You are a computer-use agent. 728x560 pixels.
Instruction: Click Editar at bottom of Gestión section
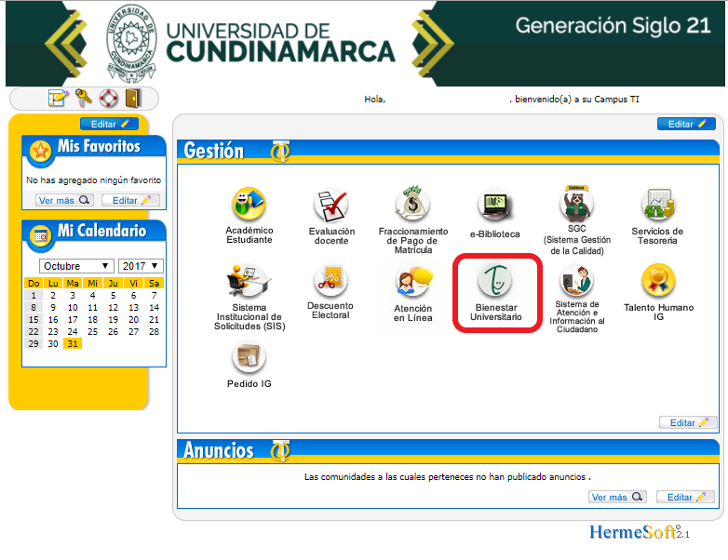click(688, 422)
